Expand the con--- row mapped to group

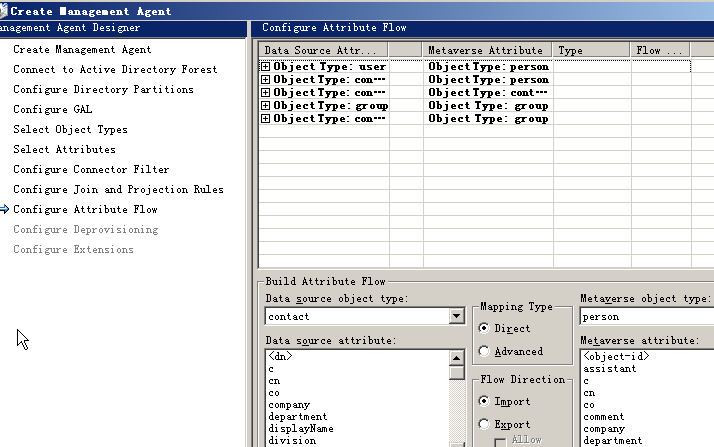[x=265, y=119]
